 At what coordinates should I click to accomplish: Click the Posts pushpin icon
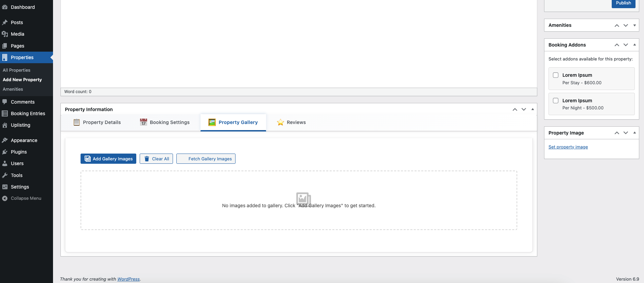click(x=5, y=22)
